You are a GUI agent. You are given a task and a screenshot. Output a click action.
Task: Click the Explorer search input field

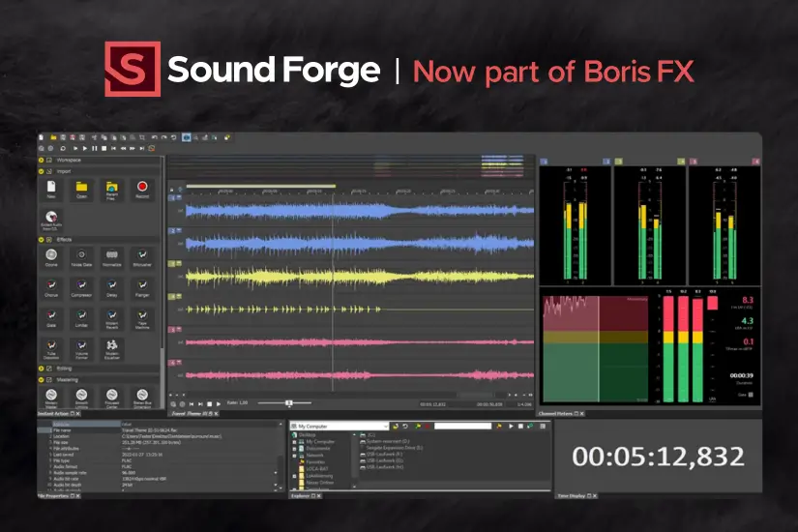coord(462,427)
